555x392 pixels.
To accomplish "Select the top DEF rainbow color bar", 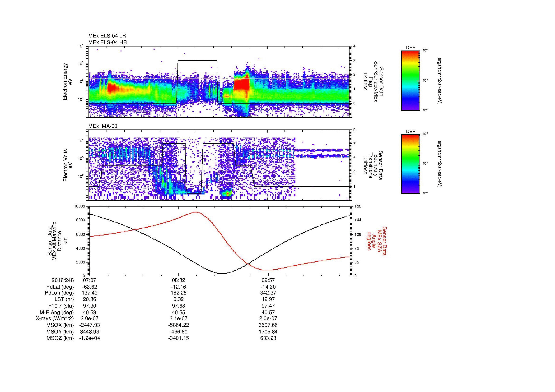I will (410, 80).
